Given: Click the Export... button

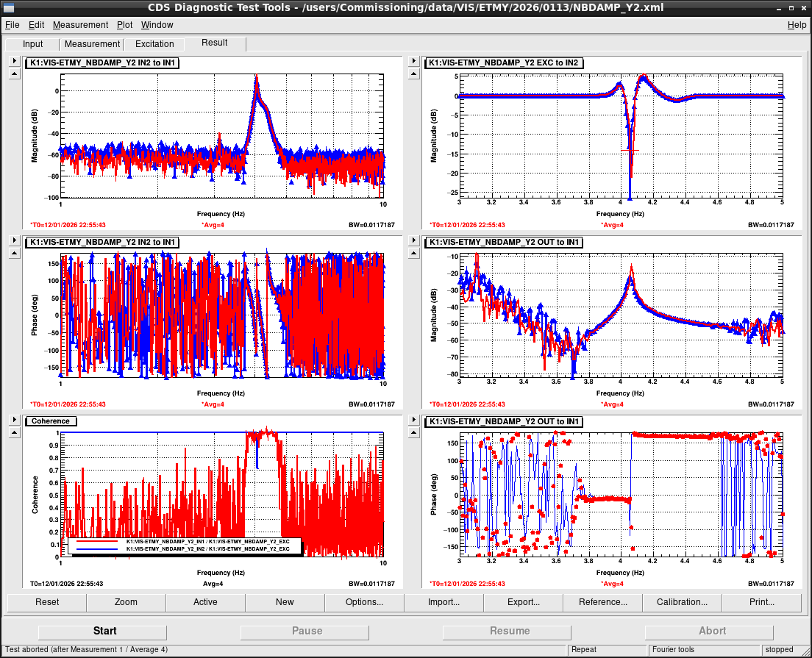Looking at the screenshot, I should pos(523,602).
